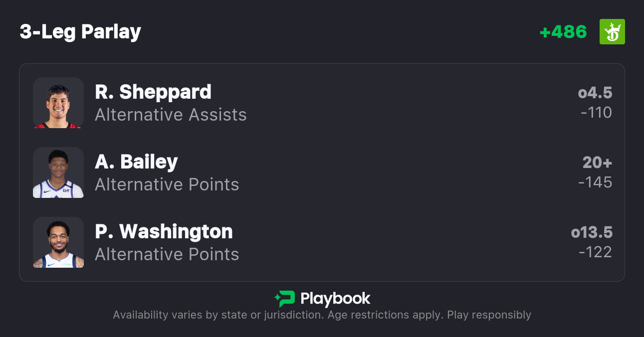Click the DraftKings sportsbook logo icon
Image resolution: width=644 pixels, height=337 pixels.
[x=612, y=32]
